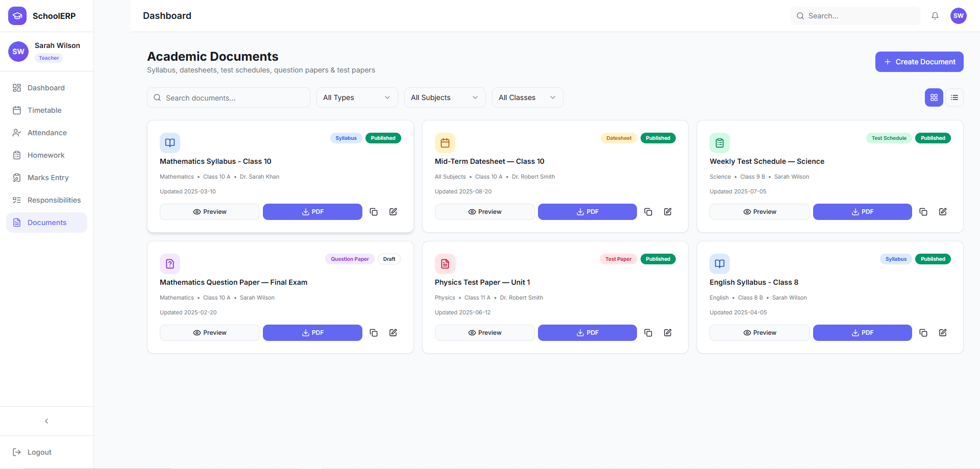Duplicate the Physics Test Paper document

[x=648, y=333]
